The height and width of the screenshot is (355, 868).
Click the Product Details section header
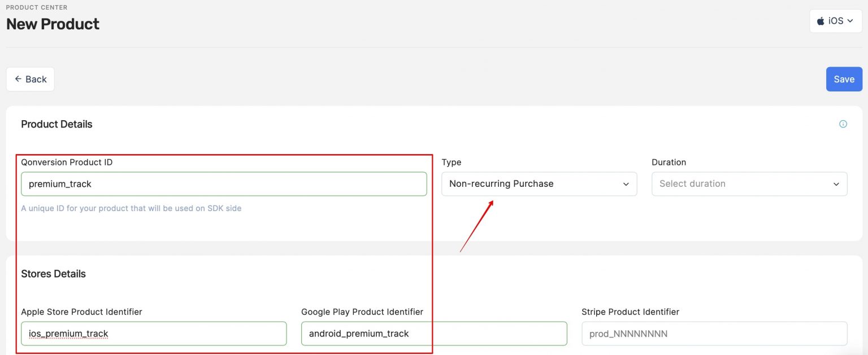57,124
